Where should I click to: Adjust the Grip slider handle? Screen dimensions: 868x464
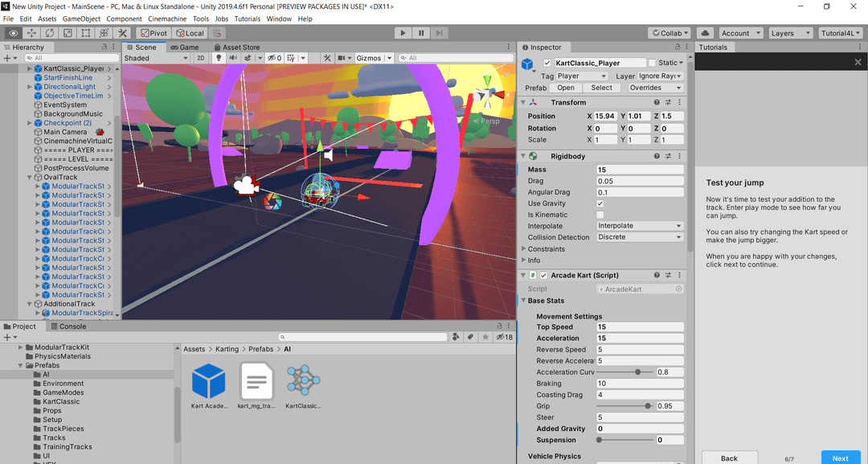click(648, 406)
